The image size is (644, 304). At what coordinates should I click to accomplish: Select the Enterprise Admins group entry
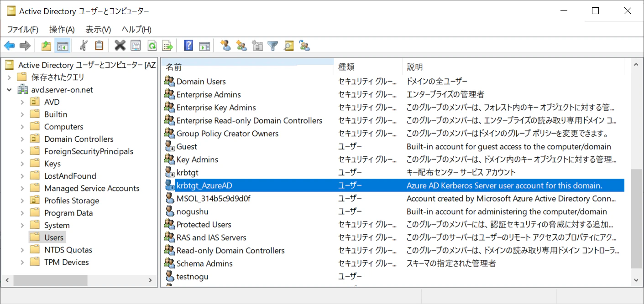[209, 95]
